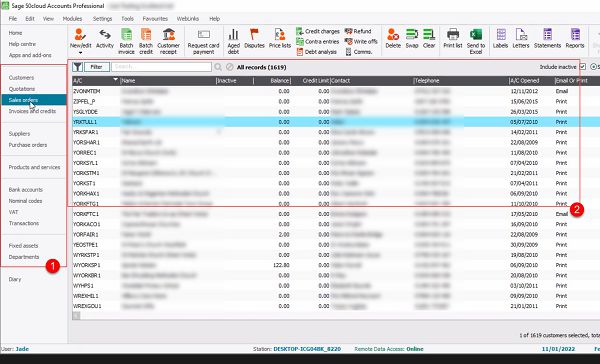Toggle the Include inactive checkbox

tap(582, 67)
